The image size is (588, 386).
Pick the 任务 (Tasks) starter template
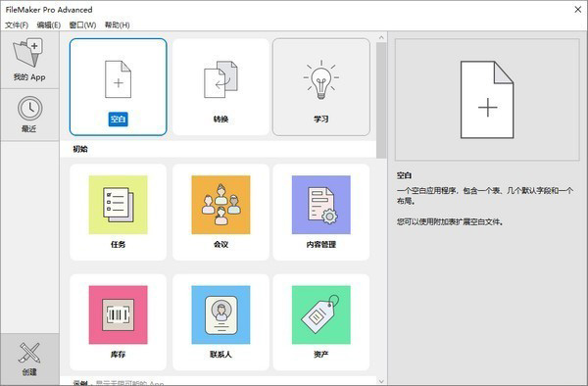pyautogui.click(x=119, y=213)
